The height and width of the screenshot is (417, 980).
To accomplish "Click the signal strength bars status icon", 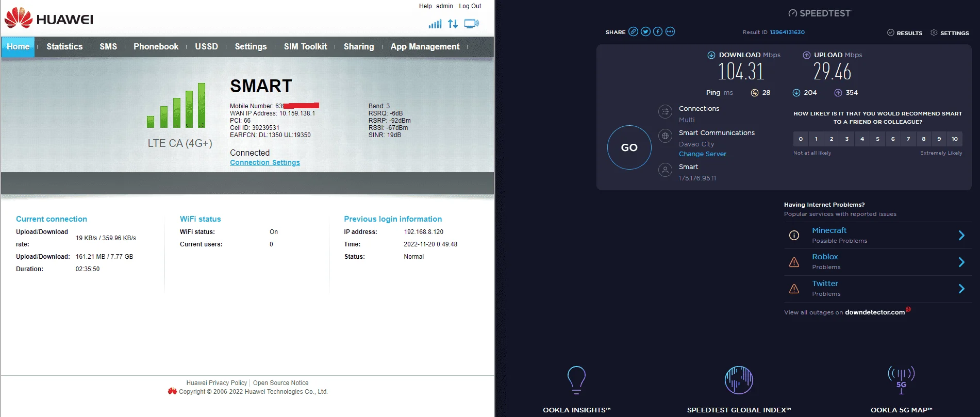I will coord(435,24).
